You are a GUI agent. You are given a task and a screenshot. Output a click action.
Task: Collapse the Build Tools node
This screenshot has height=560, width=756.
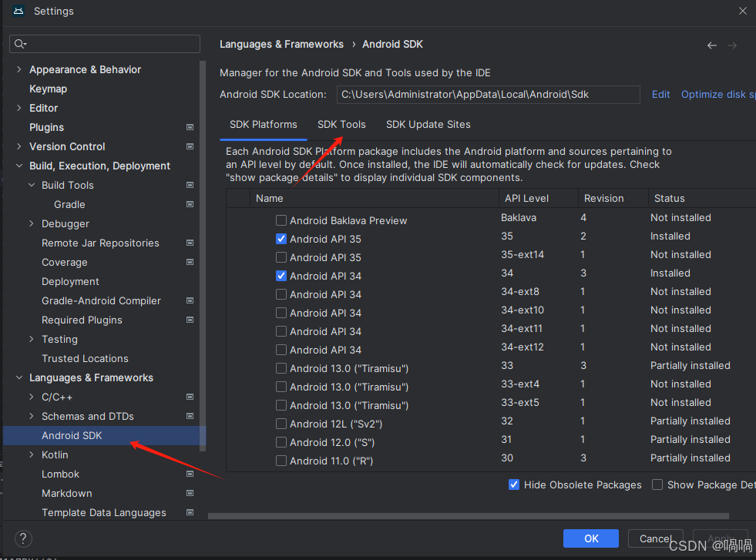coord(32,185)
